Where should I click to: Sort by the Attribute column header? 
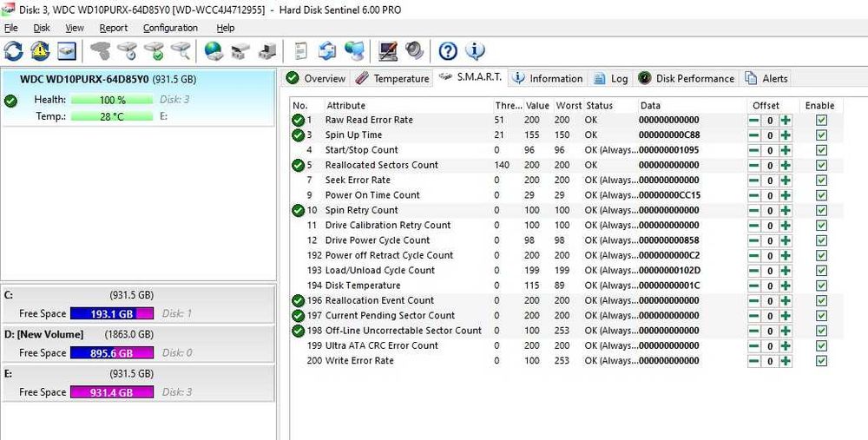409,105
